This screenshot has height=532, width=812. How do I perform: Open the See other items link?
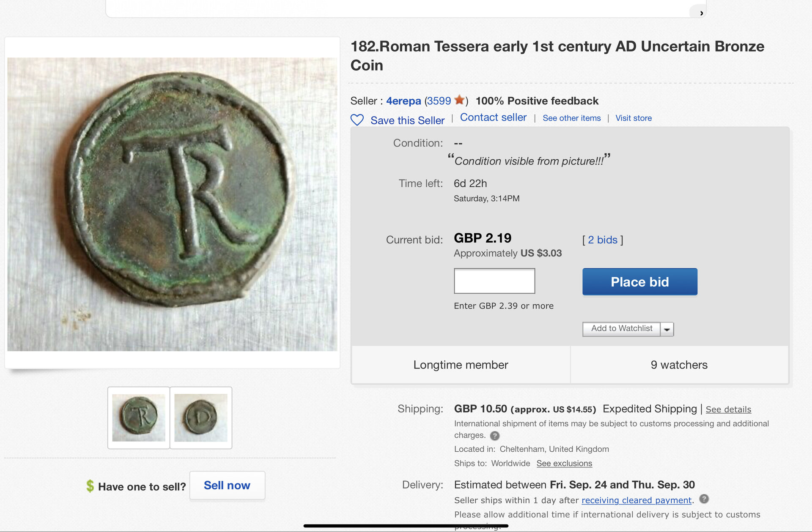coord(571,118)
